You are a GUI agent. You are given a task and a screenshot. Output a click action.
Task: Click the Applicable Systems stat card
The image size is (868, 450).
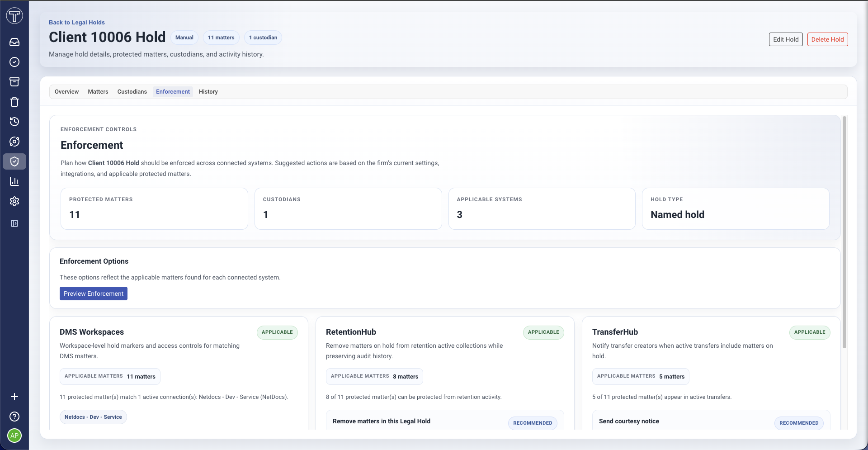click(542, 208)
